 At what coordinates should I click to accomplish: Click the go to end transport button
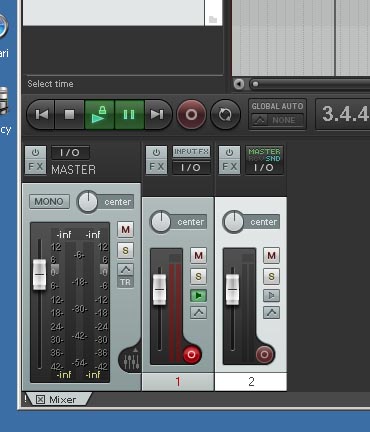157,115
